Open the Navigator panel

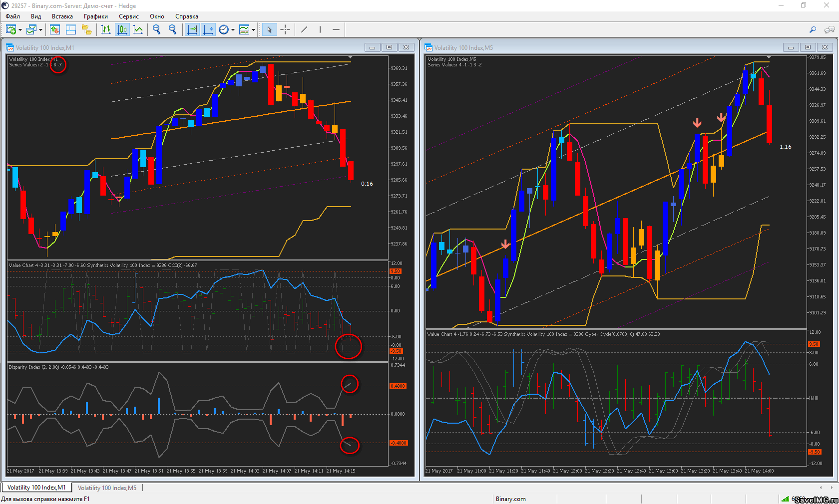pos(87,30)
